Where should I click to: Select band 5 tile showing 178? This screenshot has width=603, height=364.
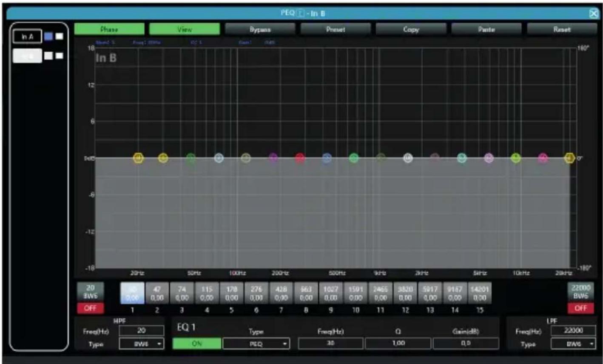[x=231, y=293]
